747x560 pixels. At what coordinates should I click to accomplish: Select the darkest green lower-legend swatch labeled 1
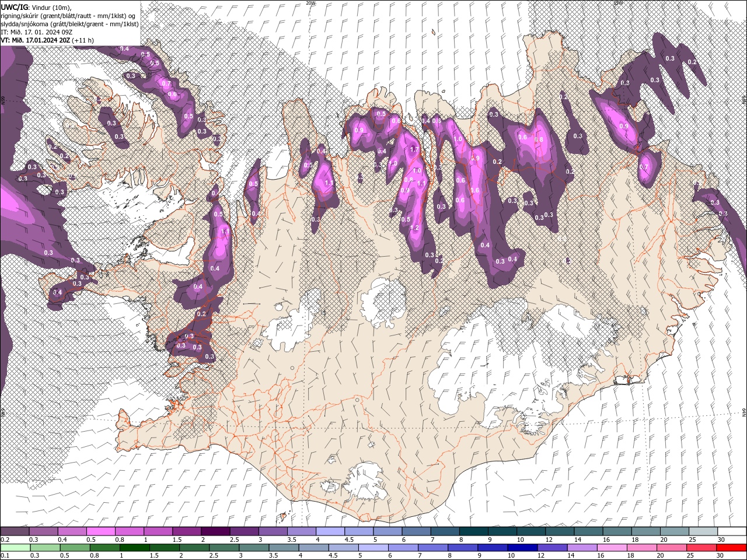click(x=134, y=548)
